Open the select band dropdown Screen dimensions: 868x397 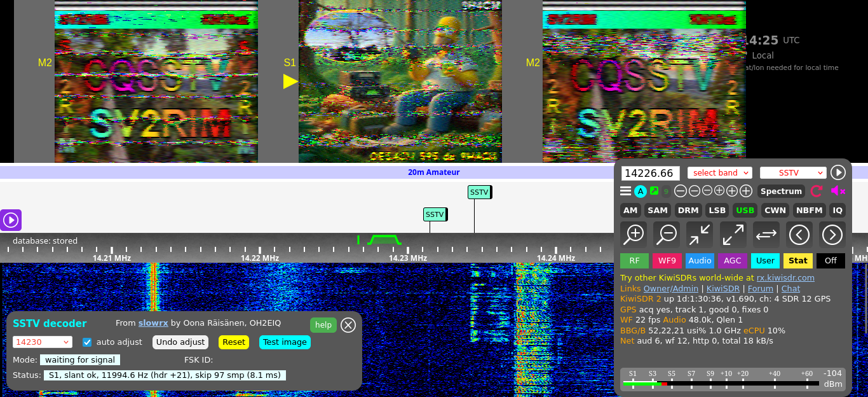click(x=719, y=172)
